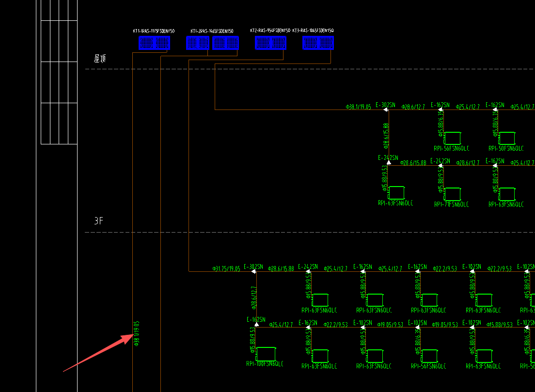This screenshot has height=392, width=535.
Task: Click E-242SN label above the RPI-71FSN6QLC branch
Action: point(440,161)
